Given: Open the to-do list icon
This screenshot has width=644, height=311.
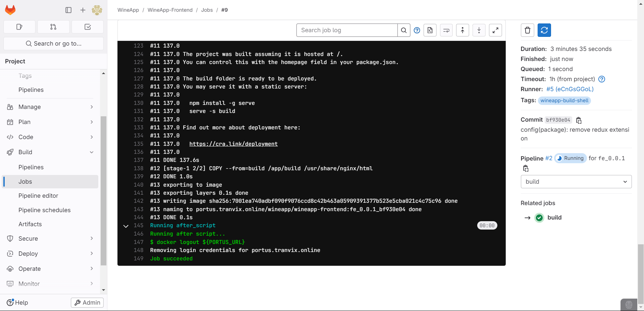Looking at the screenshot, I should pos(88,27).
